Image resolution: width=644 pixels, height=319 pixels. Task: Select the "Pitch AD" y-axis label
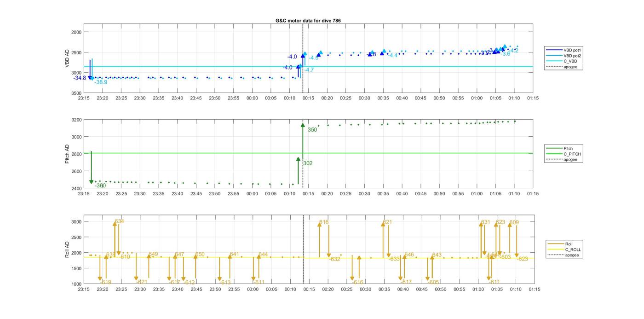click(67, 154)
